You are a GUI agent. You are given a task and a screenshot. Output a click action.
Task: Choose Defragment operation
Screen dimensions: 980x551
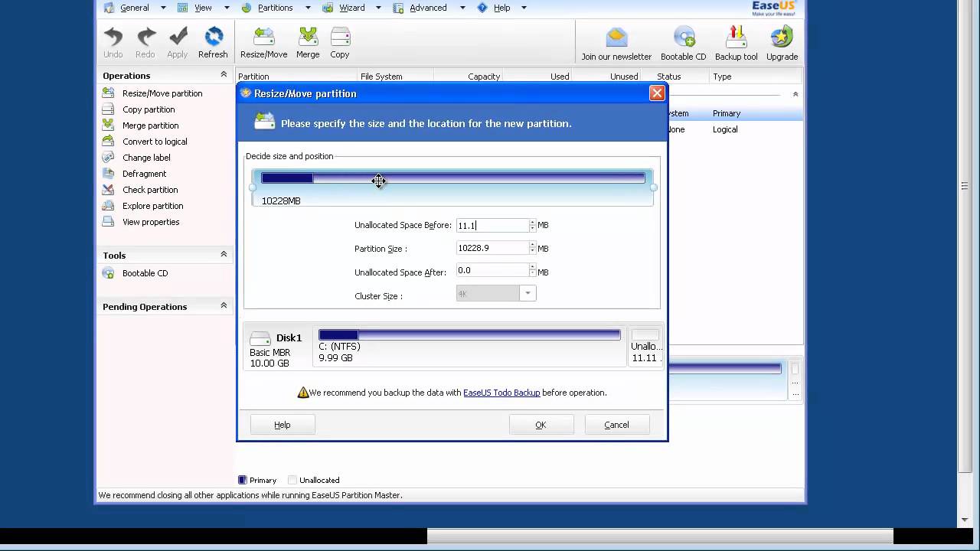[x=144, y=174]
